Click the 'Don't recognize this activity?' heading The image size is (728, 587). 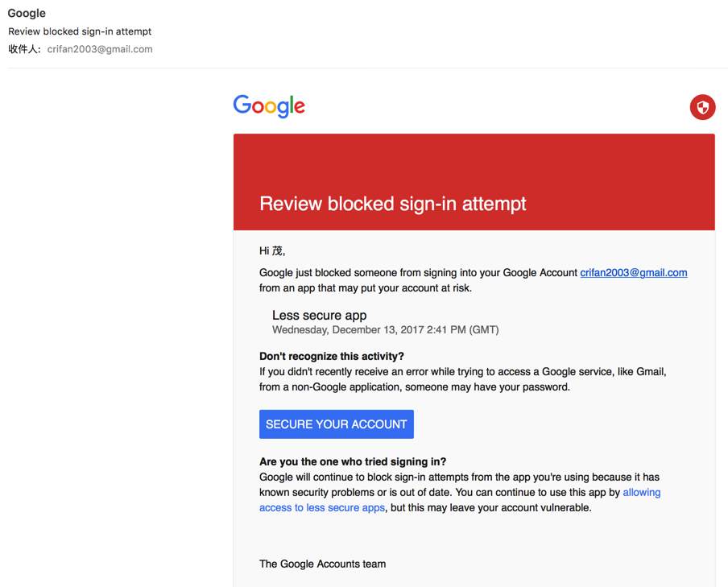click(x=332, y=356)
